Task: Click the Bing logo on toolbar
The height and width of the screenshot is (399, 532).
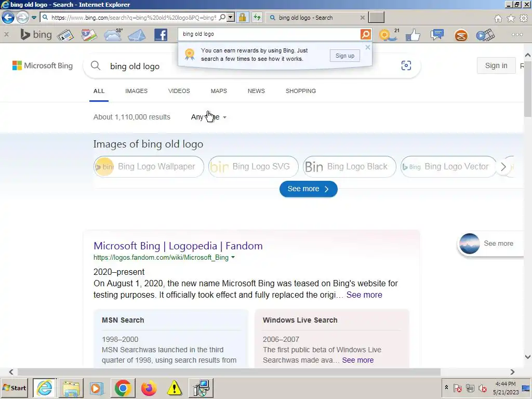Action: 36,35
